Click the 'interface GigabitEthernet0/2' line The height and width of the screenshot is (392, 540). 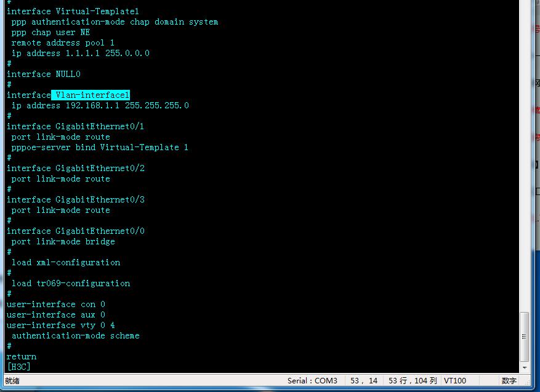pyautogui.click(x=75, y=168)
